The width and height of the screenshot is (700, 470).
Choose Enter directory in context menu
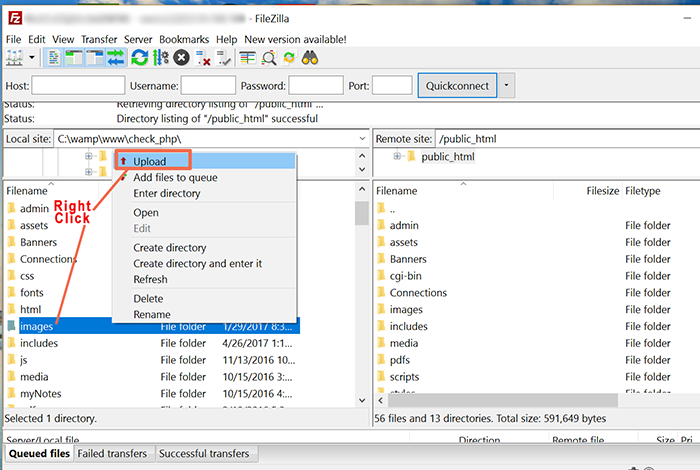(x=205, y=193)
